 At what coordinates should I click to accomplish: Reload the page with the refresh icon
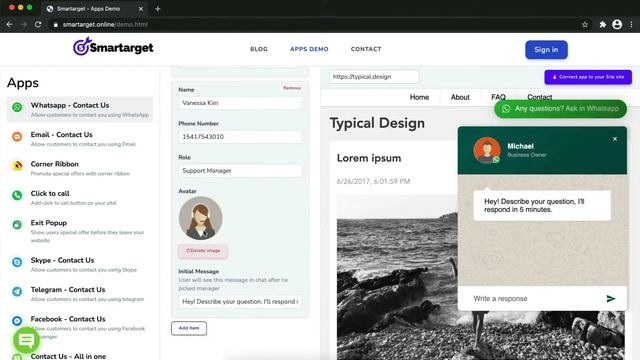[38, 24]
